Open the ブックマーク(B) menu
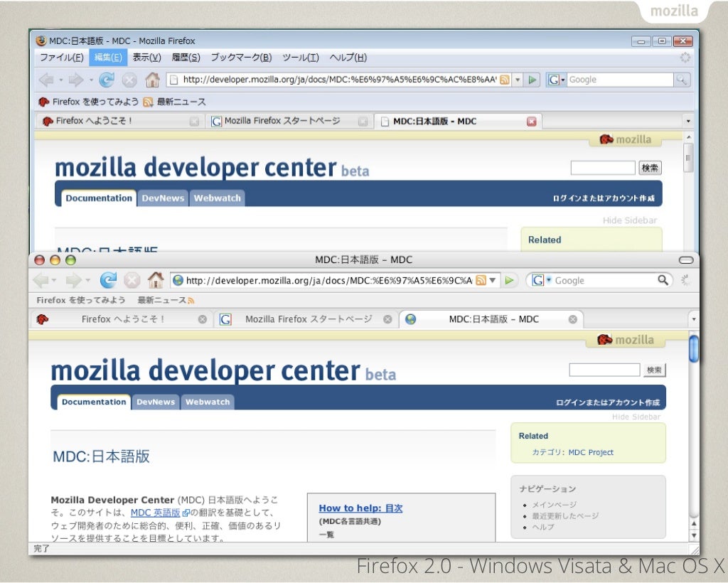This screenshot has height=583, width=728. coord(242,58)
